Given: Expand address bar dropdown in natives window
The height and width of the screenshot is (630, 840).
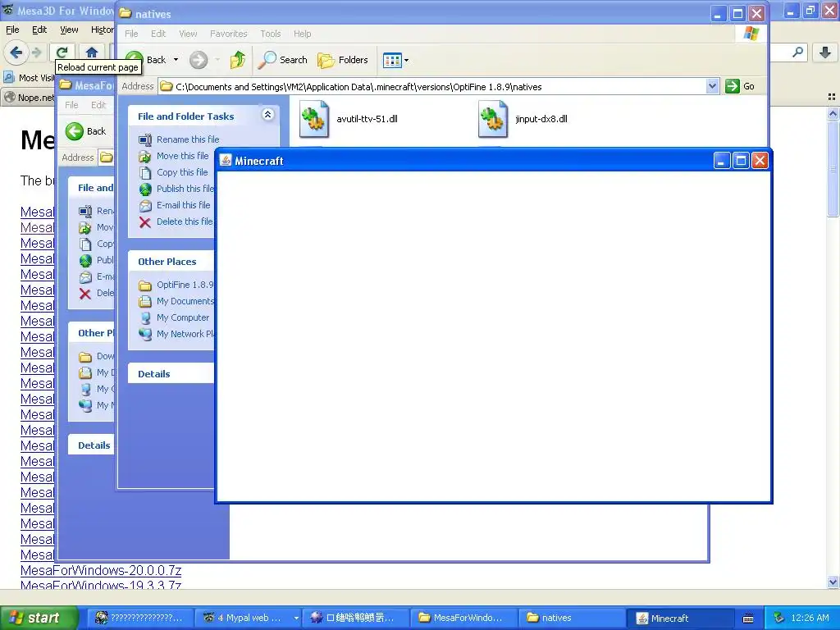Looking at the screenshot, I should (712, 86).
